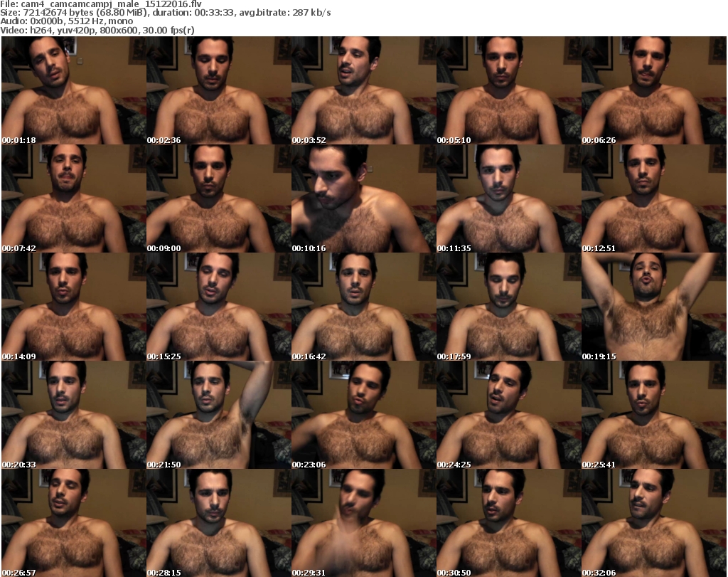The image size is (728, 577).
Task: Click the frame at 00:12:51
Action: point(653,198)
